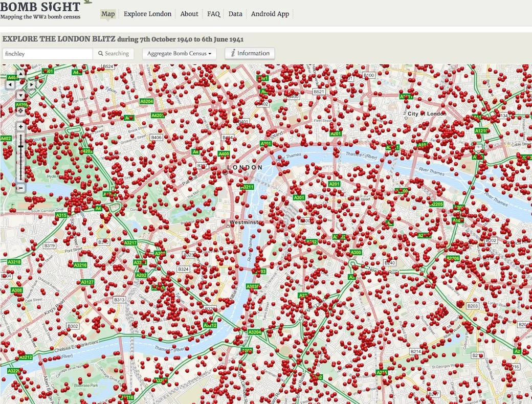Pan the map up with arrow control

tap(20, 74)
